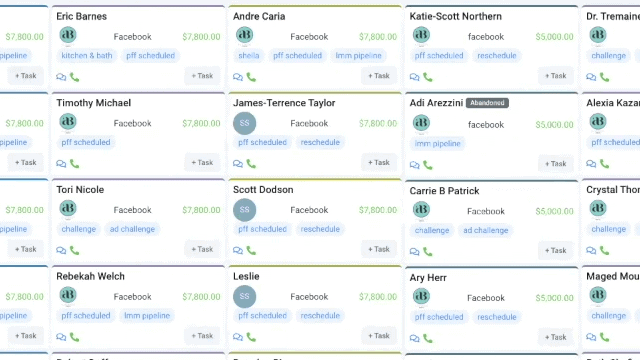Image resolution: width=640 pixels, height=360 pixels.
Task: Open chat conversation on Eric Barnes card
Action: (61, 77)
